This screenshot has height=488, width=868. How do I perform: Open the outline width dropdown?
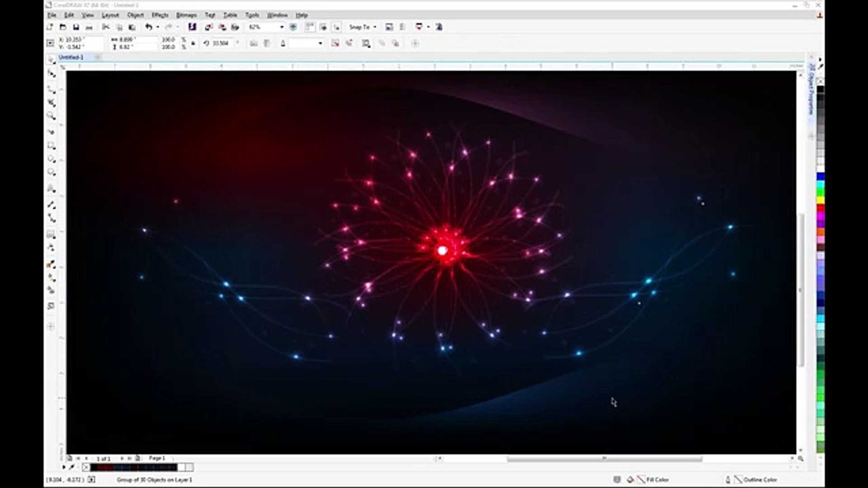[x=321, y=43]
